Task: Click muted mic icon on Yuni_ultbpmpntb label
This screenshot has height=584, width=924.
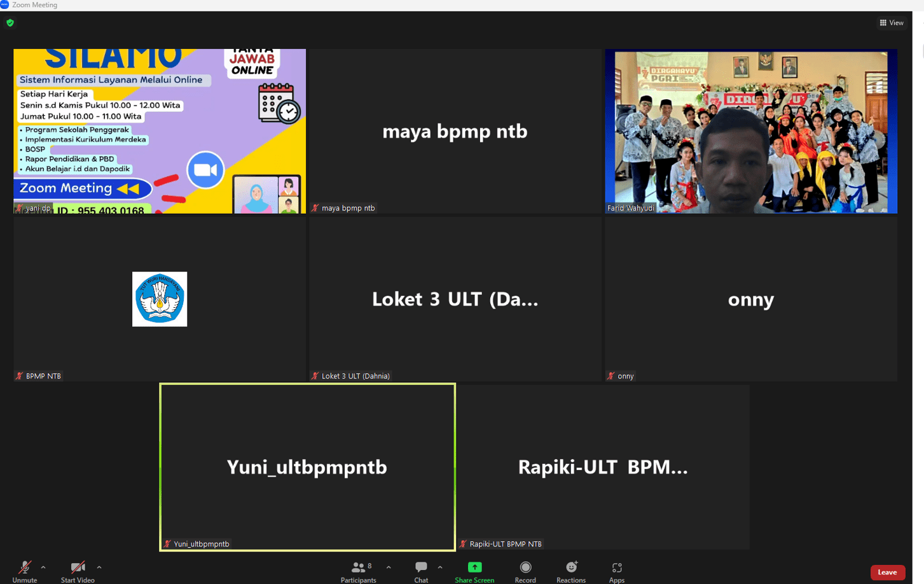Action: pos(167,544)
